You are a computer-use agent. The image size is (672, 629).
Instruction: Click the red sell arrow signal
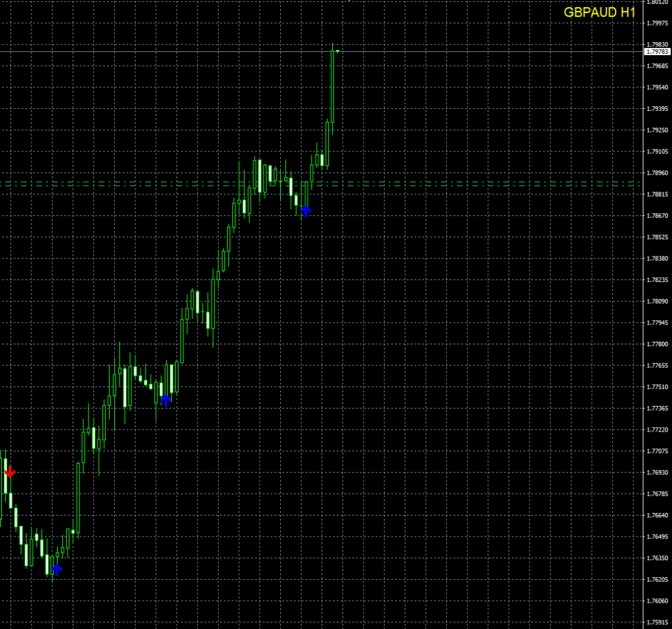(10, 472)
